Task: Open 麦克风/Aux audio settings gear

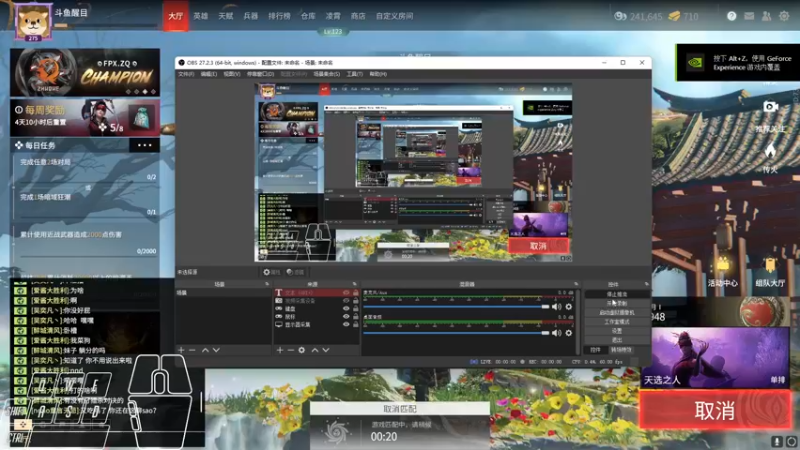Action: point(568,307)
